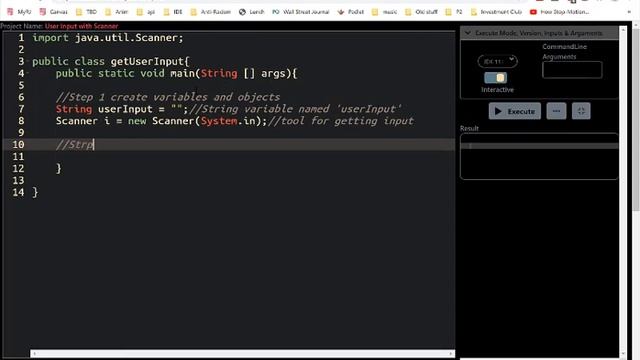Click the left arrow of the editor's horizontal scrollbar
Viewport: 640px width, 360px height.
click(x=34, y=353)
